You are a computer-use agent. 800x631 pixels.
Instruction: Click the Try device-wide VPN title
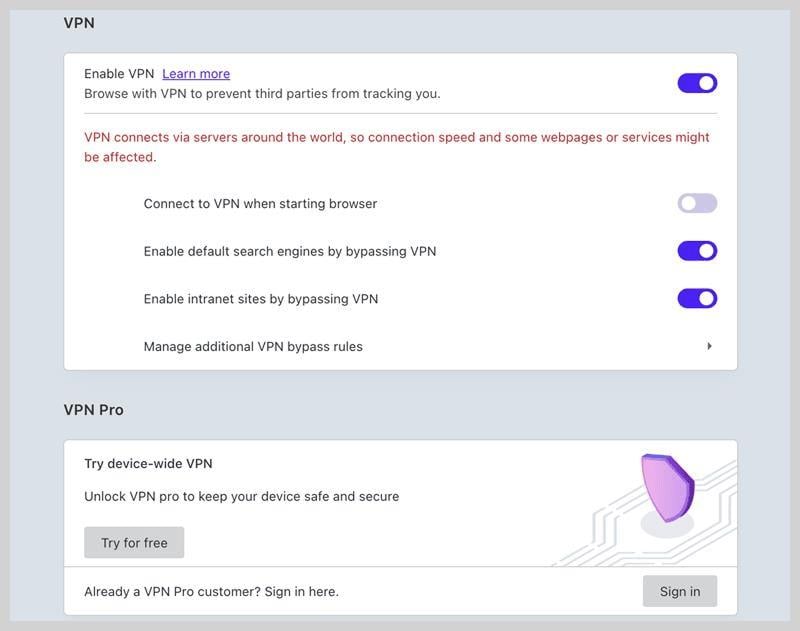point(148,464)
